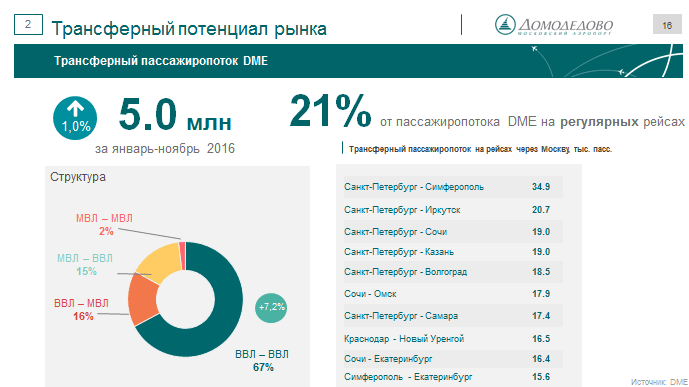Click row "Сочи - Екатеринбург"
Image resolution: width=689 pixels, height=387 pixels.
453,359
